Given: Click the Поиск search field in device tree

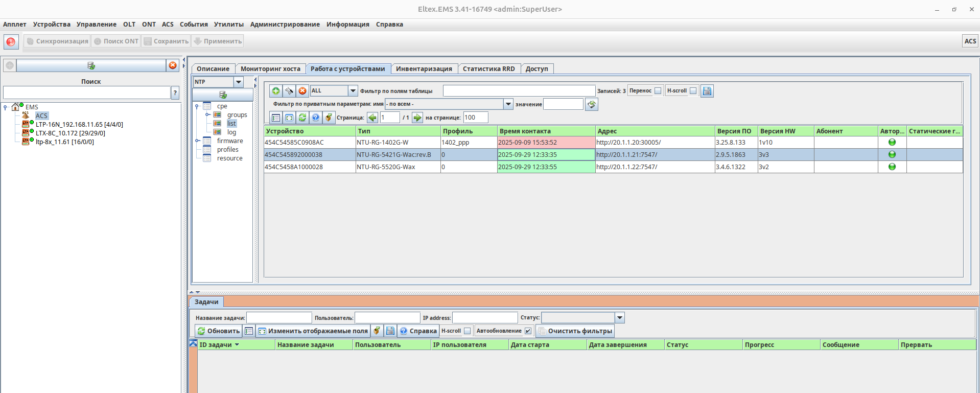Looking at the screenshot, I should point(87,93).
